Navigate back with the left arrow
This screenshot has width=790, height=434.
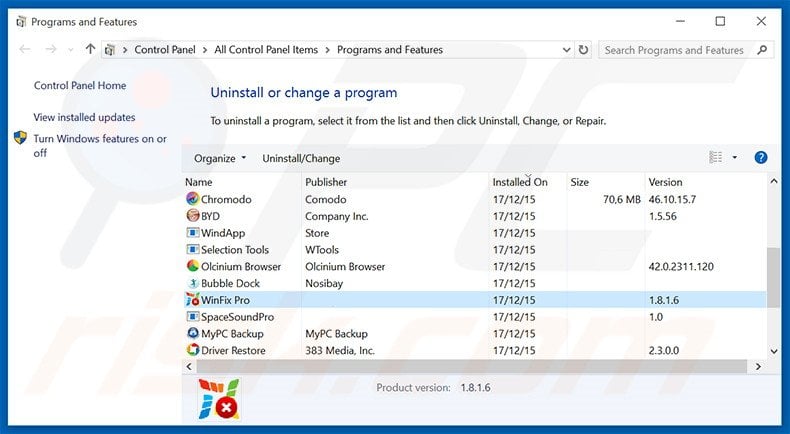point(25,49)
